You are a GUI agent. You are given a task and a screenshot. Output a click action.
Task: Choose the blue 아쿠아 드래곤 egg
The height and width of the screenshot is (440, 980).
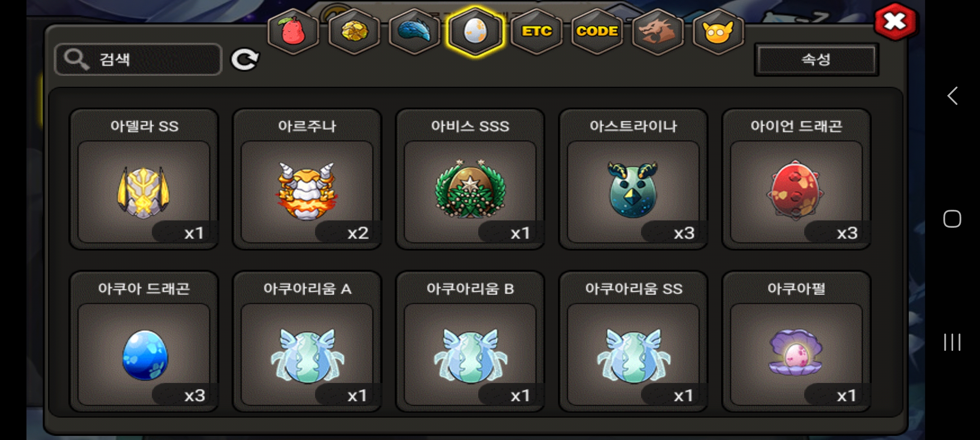click(x=144, y=341)
